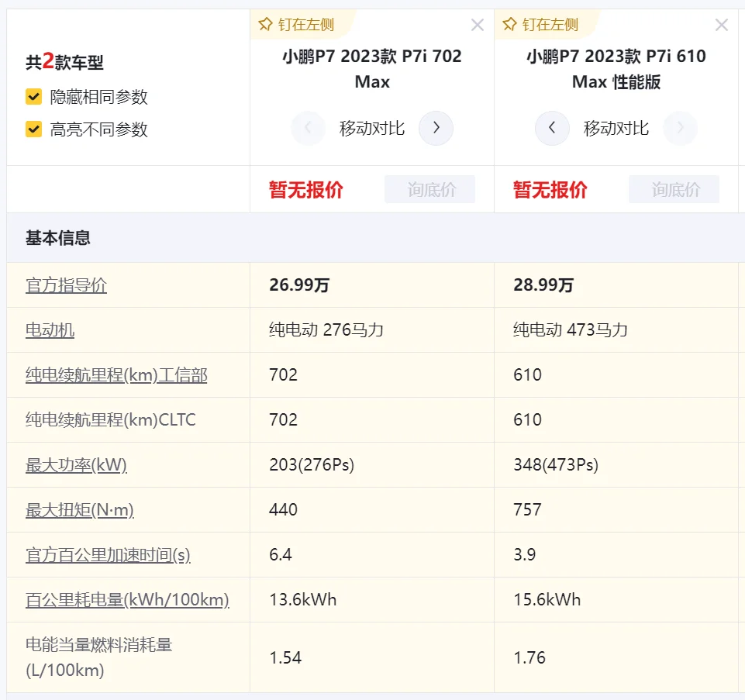745x700 pixels.
Task: Open 小鹏P7 2023款 P7i 610 Max 性能版 title
Action: 616,69
